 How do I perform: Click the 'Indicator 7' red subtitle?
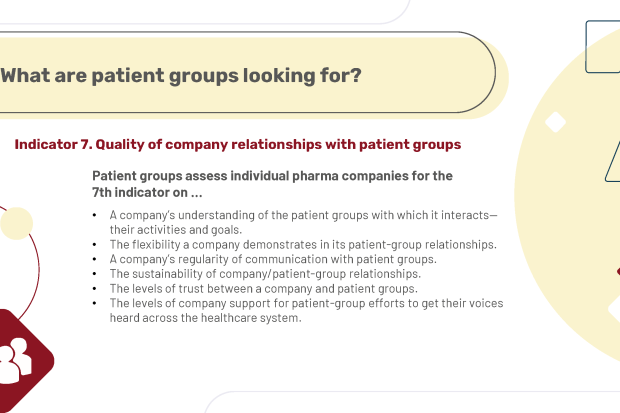click(238, 144)
